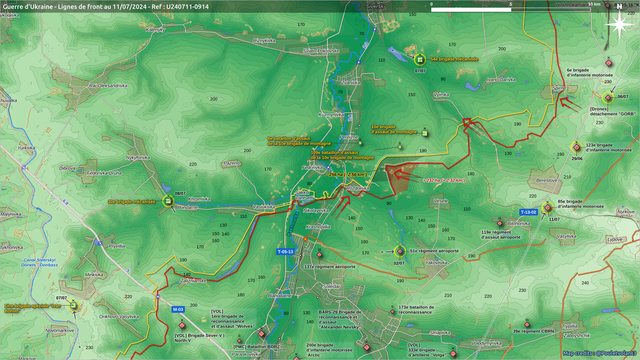
Task: Select the 123e brigade d'infanterie motorisée marker
Action: coord(576,147)
